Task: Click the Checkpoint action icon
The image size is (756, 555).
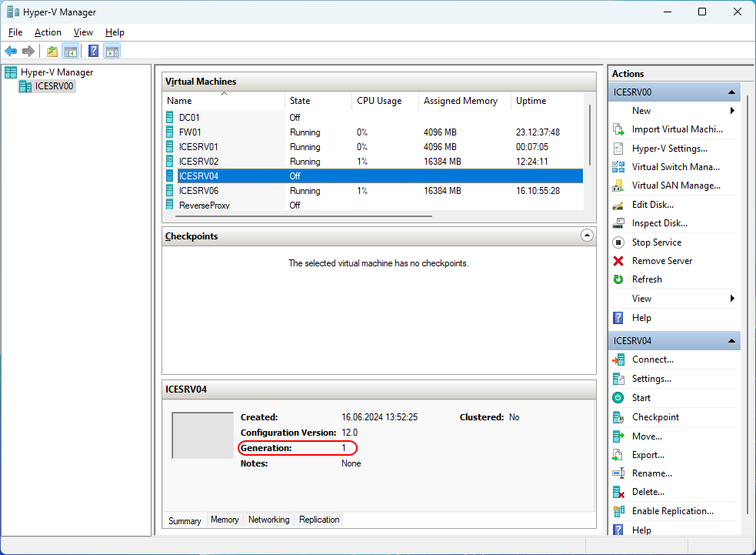Action: pos(618,417)
